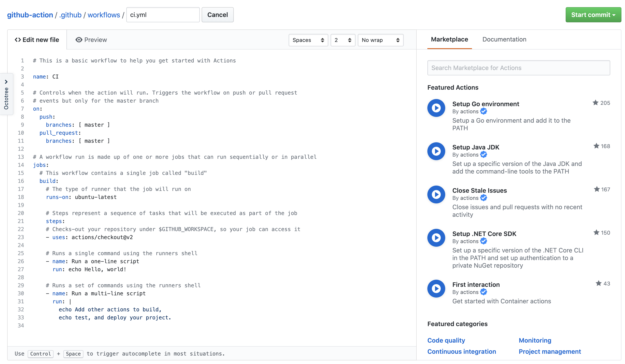
Task: Open the indent size 2 dropdown
Action: [343, 40]
